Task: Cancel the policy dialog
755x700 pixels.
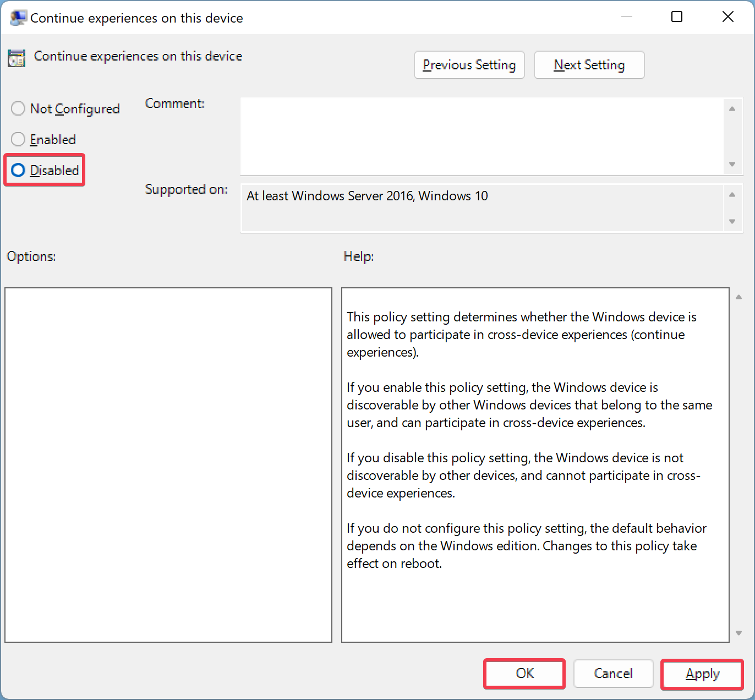Action: (613, 674)
